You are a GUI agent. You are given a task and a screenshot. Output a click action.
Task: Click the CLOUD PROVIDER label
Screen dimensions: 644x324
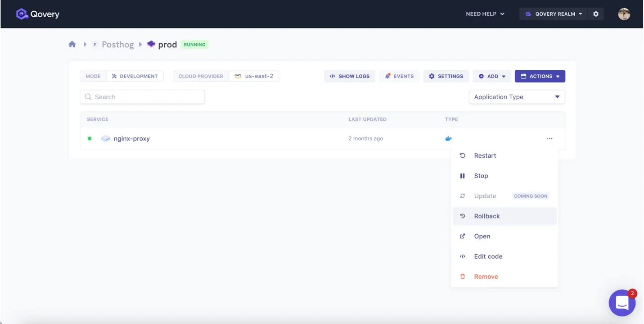tap(201, 76)
